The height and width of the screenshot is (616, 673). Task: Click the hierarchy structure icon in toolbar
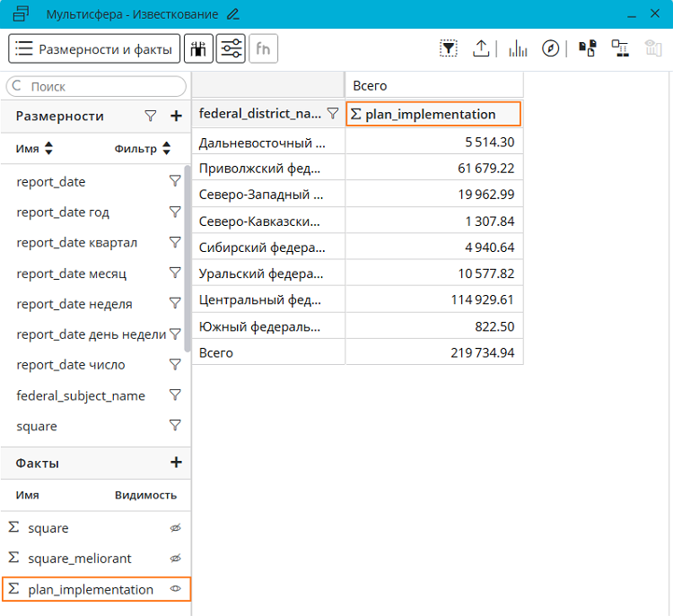coord(620,49)
